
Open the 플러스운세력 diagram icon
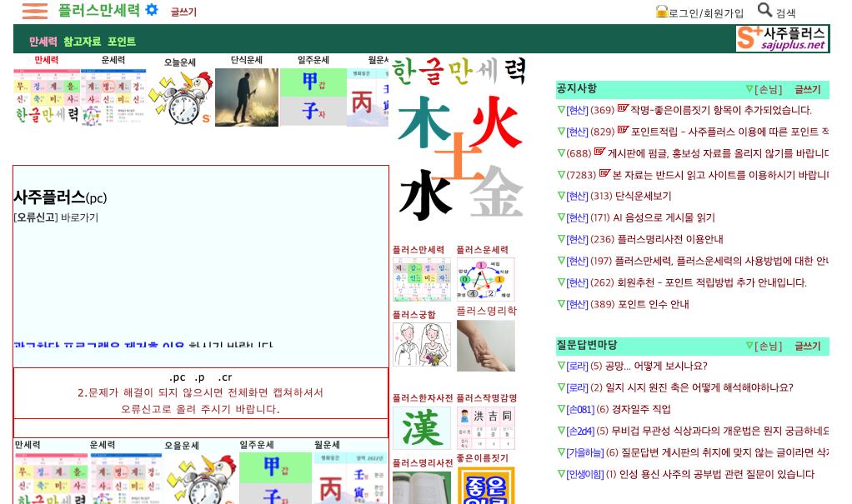(x=485, y=280)
